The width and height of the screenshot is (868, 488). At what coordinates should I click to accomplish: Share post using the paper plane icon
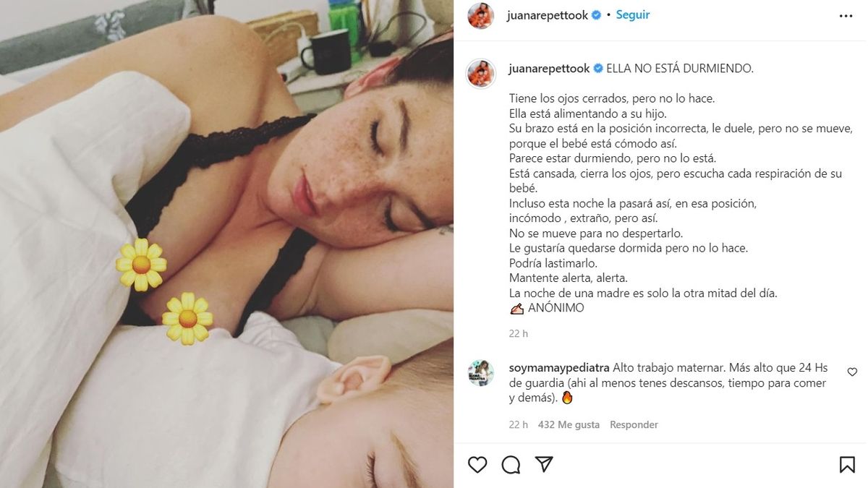[x=544, y=464]
